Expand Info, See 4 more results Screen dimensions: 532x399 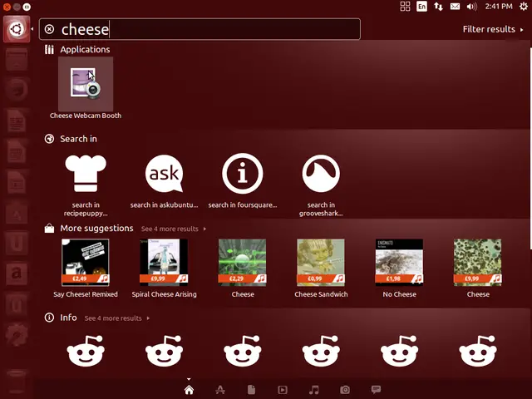116,318
